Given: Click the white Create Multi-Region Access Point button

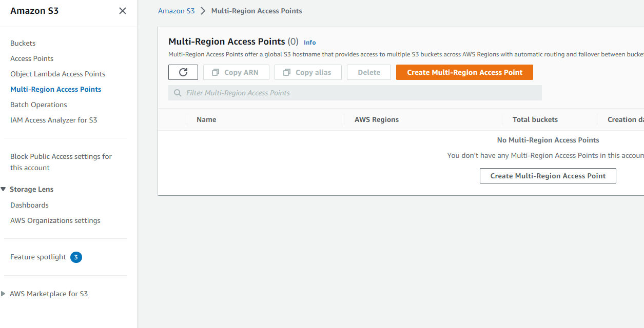Looking at the screenshot, I should coord(548,176).
